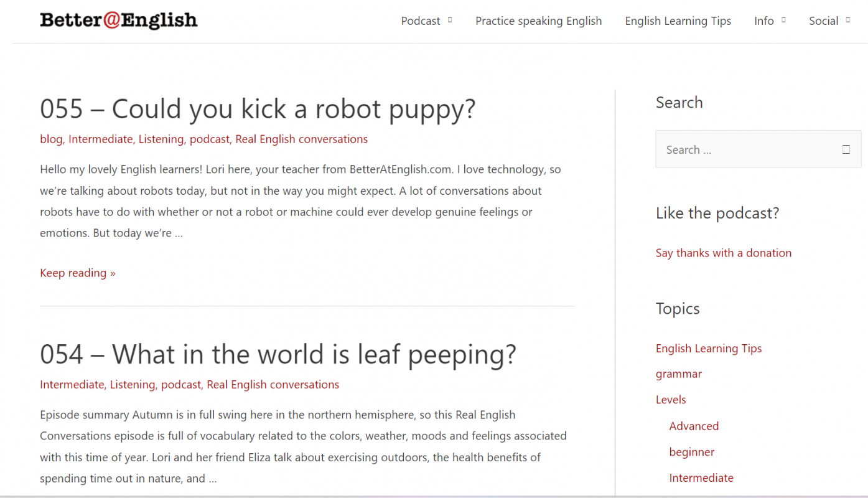Expand the Podcast menu dropdown arrow
868x498 pixels.
pyautogui.click(x=450, y=21)
